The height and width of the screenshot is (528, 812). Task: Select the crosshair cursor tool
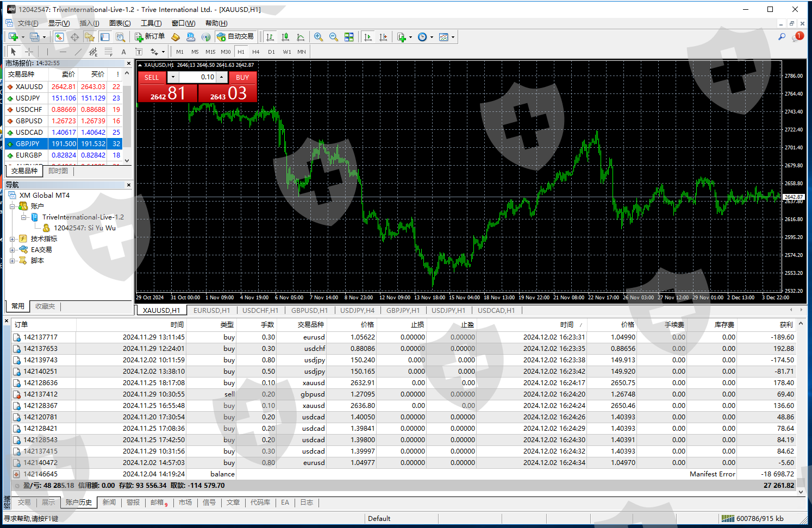tap(29, 52)
